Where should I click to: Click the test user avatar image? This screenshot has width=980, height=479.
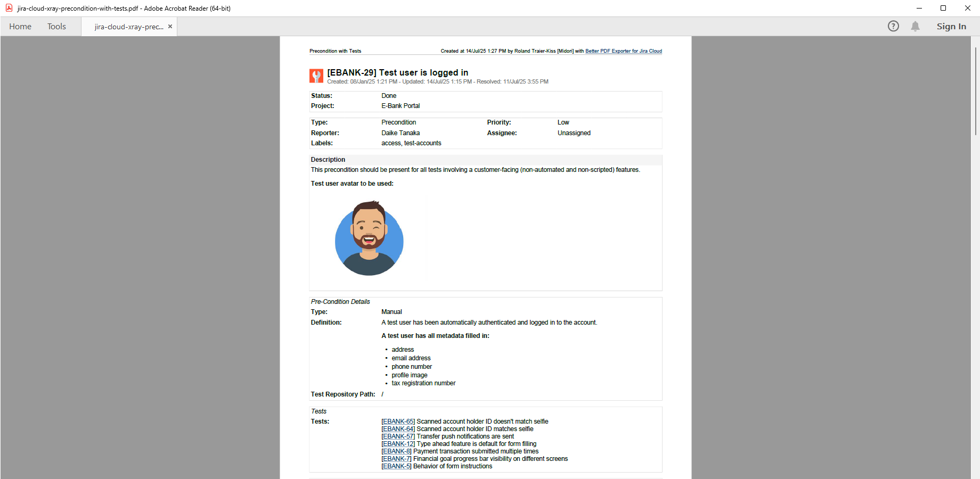click(x=369, y=238)
